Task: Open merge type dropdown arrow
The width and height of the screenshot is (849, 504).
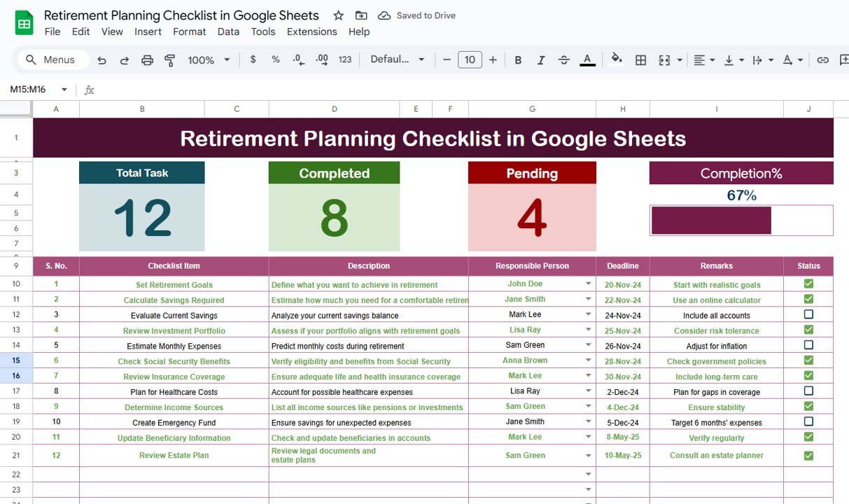Action: [680, 60]
